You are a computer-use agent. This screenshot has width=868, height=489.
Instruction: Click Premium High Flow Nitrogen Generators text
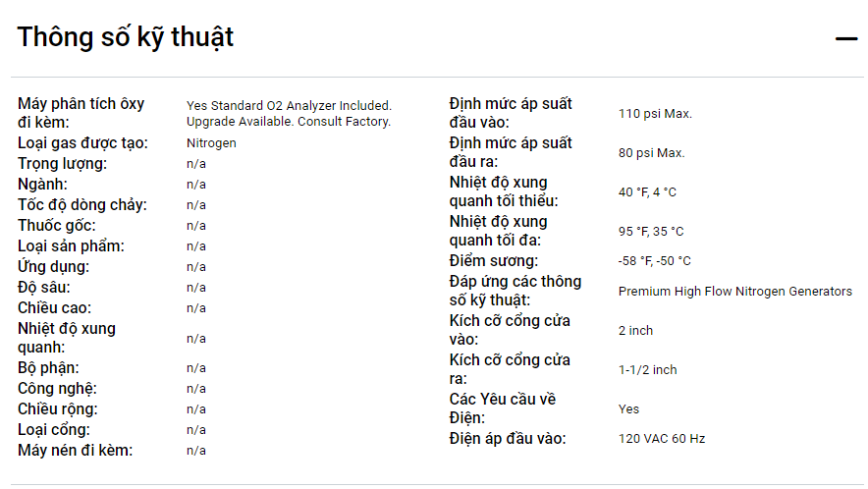(x=734, y=292)
